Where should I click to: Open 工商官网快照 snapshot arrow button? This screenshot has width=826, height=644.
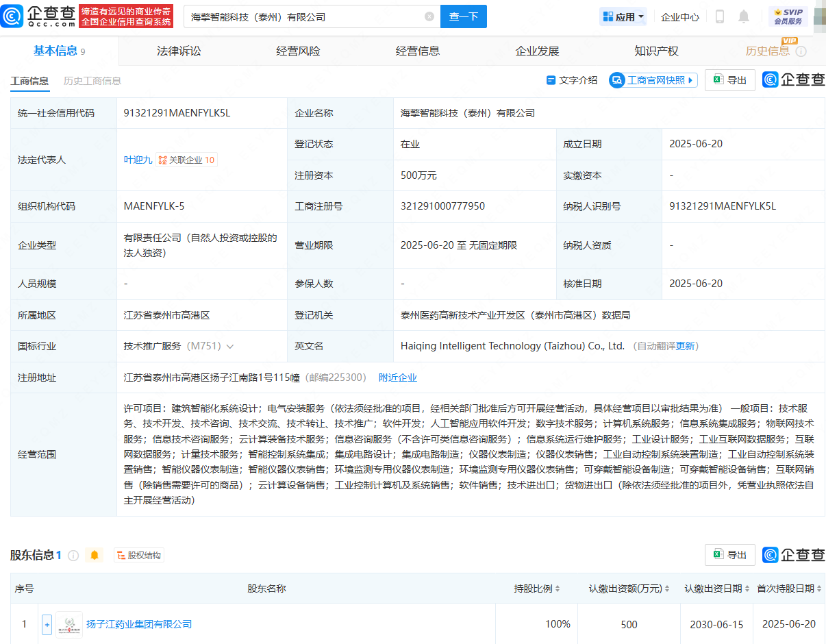[653, 80]
